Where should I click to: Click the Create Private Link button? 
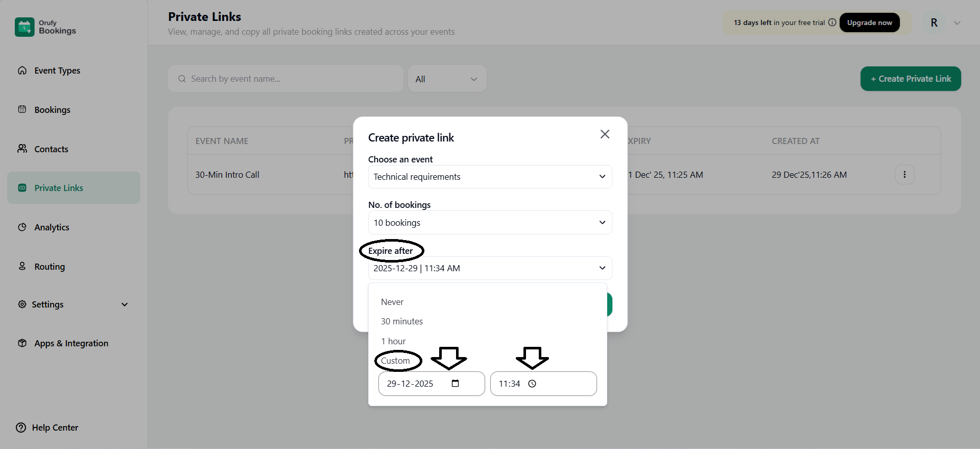tap(910, 79)
